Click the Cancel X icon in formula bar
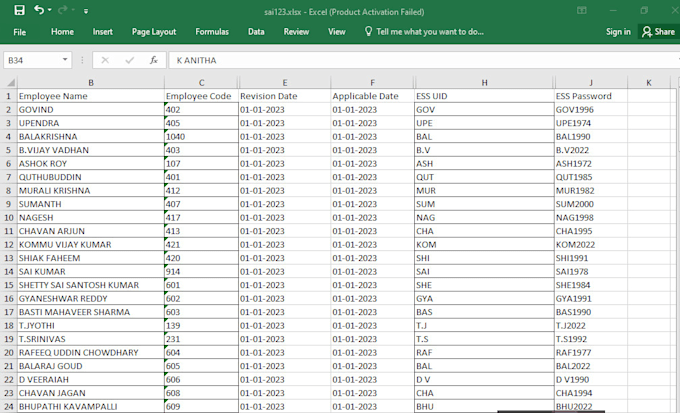Viewport: 680px width, 413px height. pyautogui.click(x=106, y=60)
